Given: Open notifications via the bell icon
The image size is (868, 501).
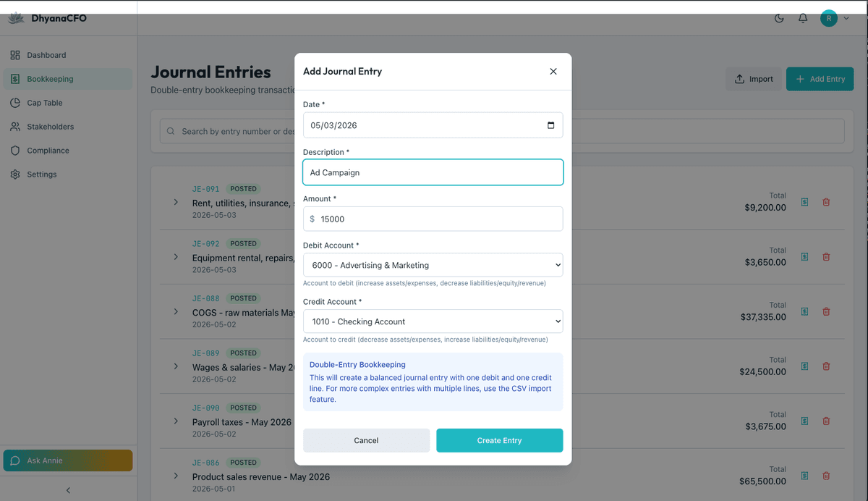Looking at the screenshot, I should pos(803,18).
